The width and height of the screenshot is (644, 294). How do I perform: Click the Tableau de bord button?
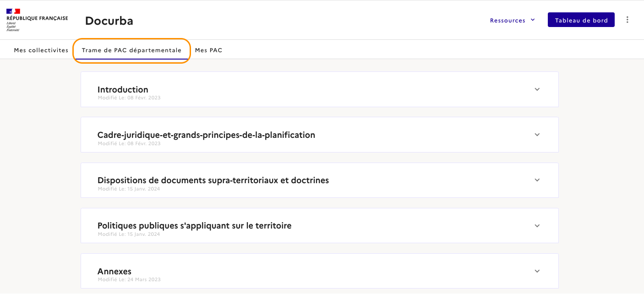[x=581, y=20]
